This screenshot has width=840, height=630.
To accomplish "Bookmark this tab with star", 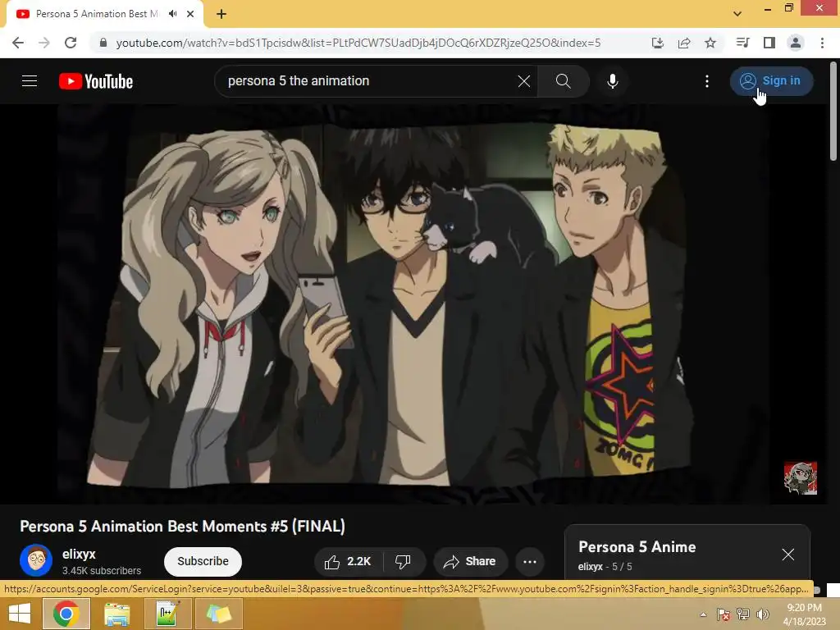I will click(x=710, y=43).
